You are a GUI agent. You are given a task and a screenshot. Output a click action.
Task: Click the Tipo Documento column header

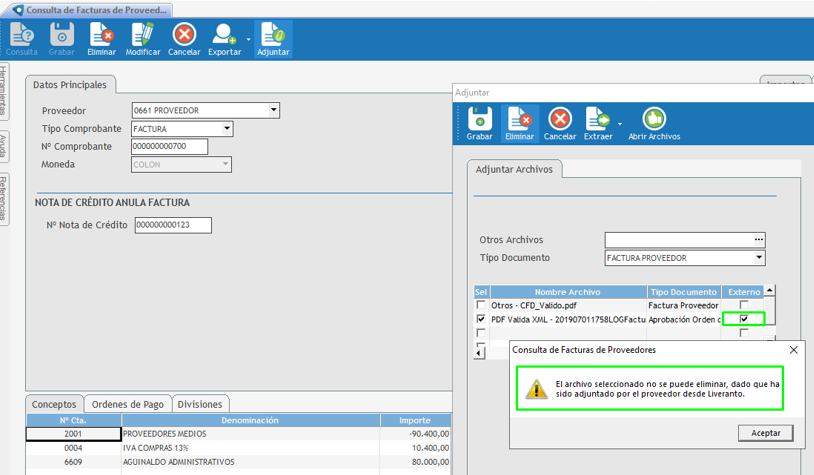[684, 292]
